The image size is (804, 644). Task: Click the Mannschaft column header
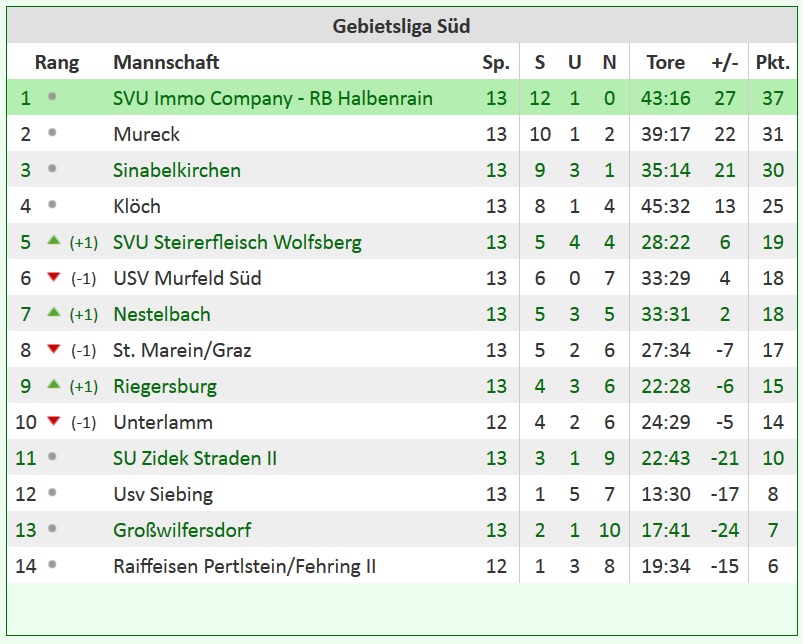tap(166, 63)
